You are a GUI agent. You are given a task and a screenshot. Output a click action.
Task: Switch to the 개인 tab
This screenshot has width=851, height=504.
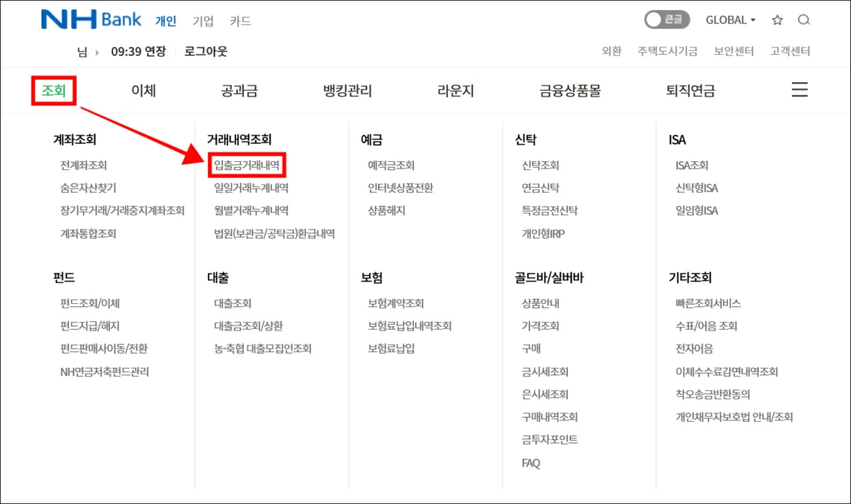coord(165,21)
